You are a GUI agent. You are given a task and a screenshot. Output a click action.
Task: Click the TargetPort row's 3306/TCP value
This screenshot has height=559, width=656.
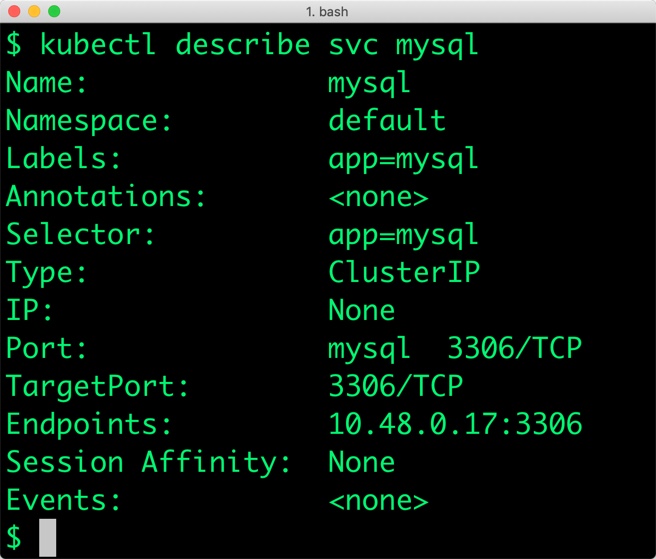click(395, 386)
